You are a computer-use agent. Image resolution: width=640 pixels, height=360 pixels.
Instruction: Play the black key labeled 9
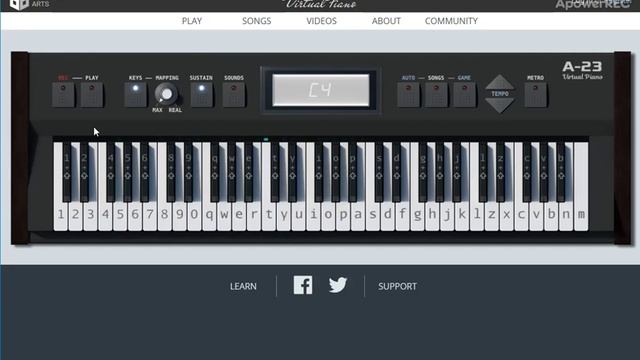pos(188,171)
